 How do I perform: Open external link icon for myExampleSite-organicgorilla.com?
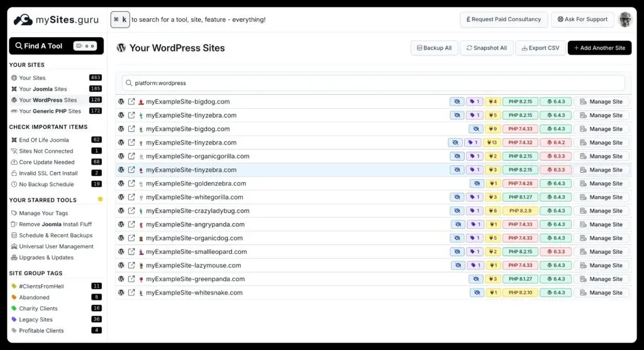pyautogui.click(x=131, y=156)
